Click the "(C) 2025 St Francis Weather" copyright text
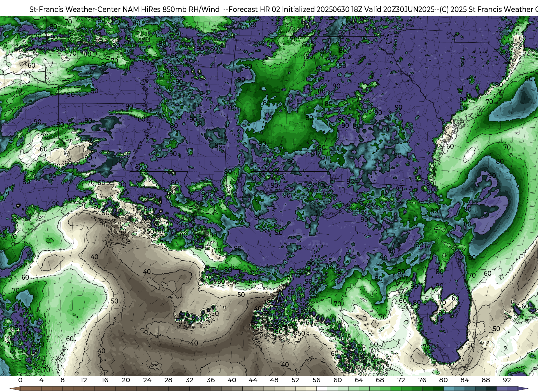 [x=486, y=10]
